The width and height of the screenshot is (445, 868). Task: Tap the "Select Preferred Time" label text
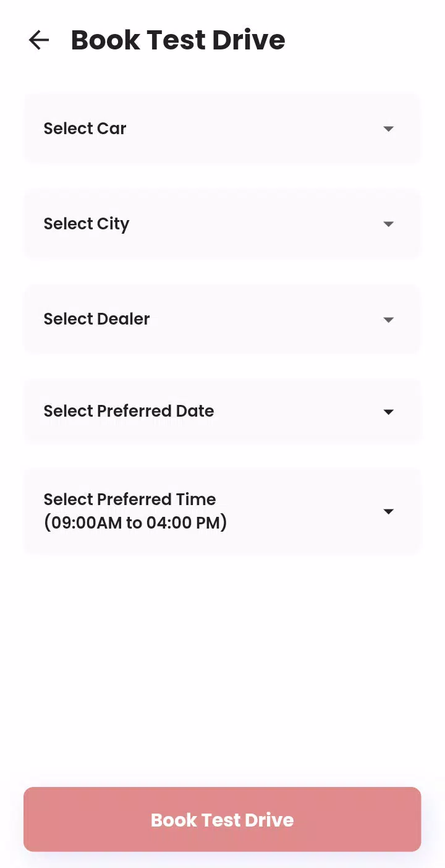tap(130, 500)
